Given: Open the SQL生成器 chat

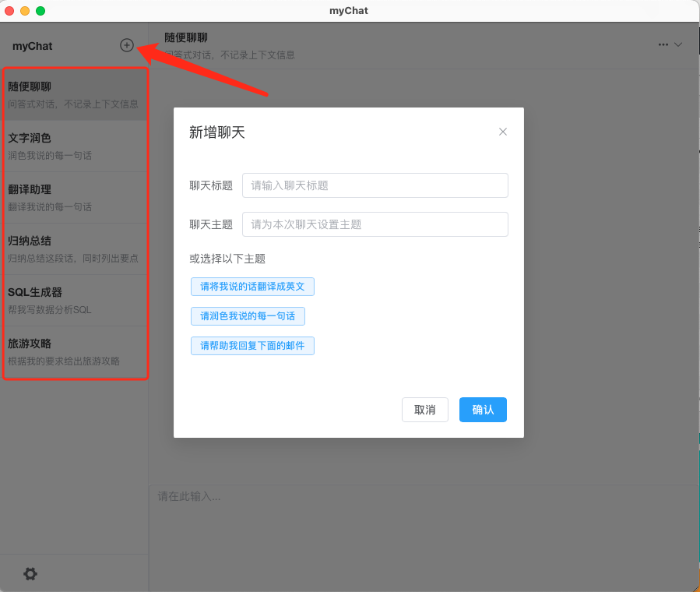Looking at the screenshot, I should pyautogui.click(x=74, y=300).
